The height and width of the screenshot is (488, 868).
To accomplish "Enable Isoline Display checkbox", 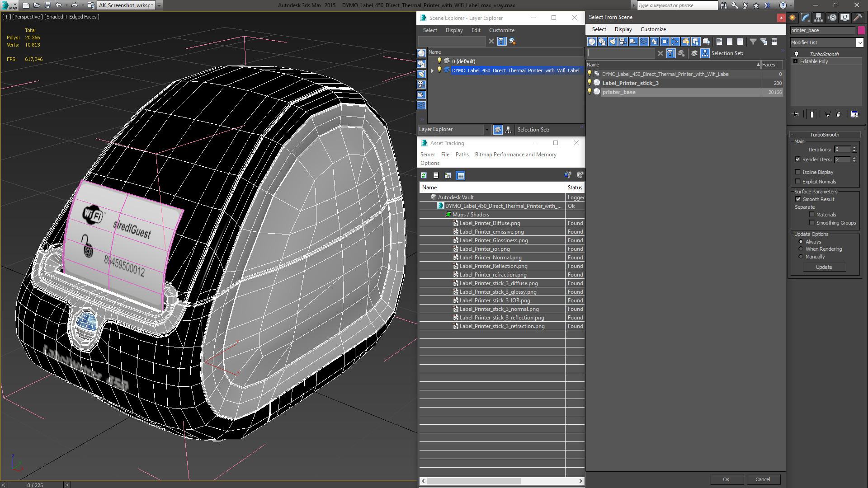I will (797, 172).
